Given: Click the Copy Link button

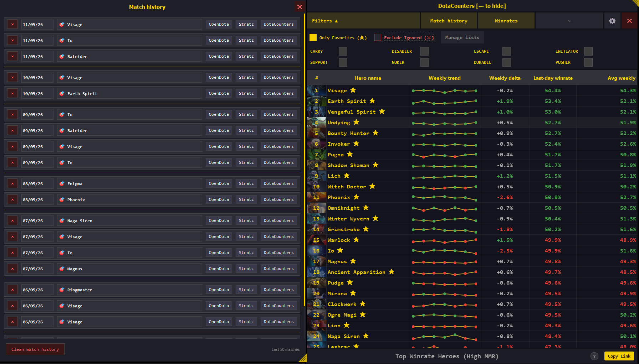Looking at the screenshot, I should [x=619, y=356].
